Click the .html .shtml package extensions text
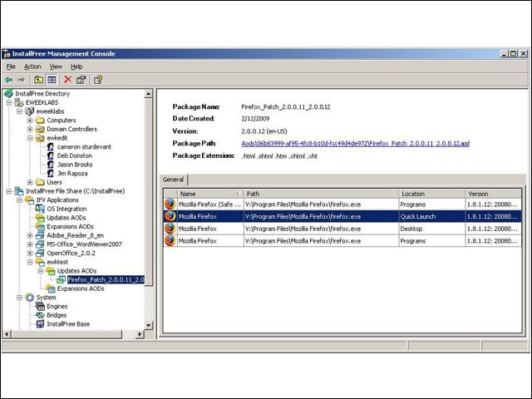Image resolution: width=532 pixels, height=399 pixels. [x=279, y=156]
